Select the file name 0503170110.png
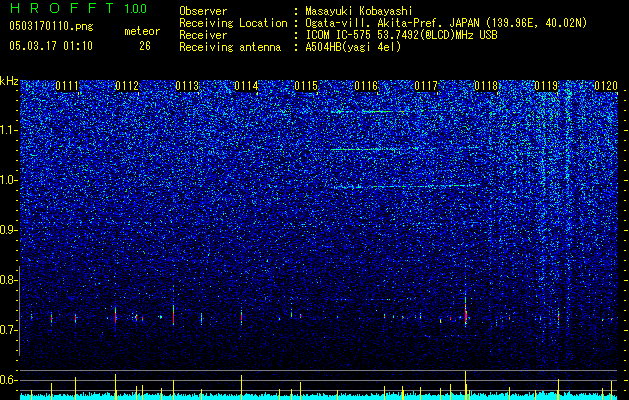This screenshot has width=629, height=400. tap(51, 26)
